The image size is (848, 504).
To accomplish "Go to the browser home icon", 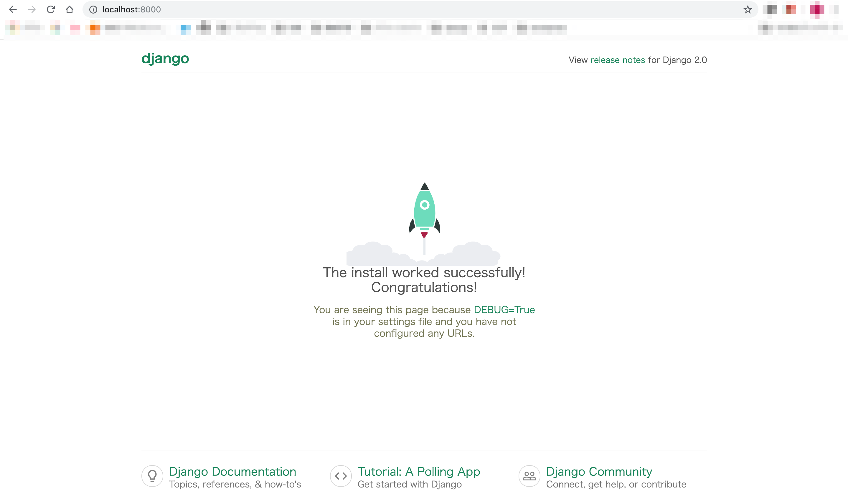I will 69,9.
